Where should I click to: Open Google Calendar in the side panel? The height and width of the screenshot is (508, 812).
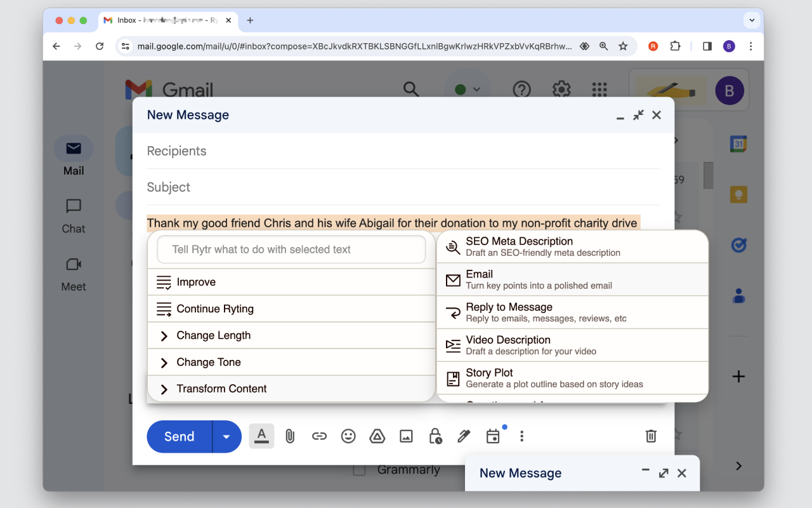point(738,144)
